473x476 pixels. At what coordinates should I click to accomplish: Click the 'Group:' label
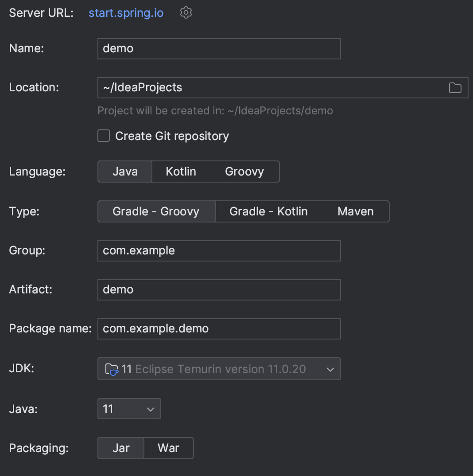pos(27,250)
